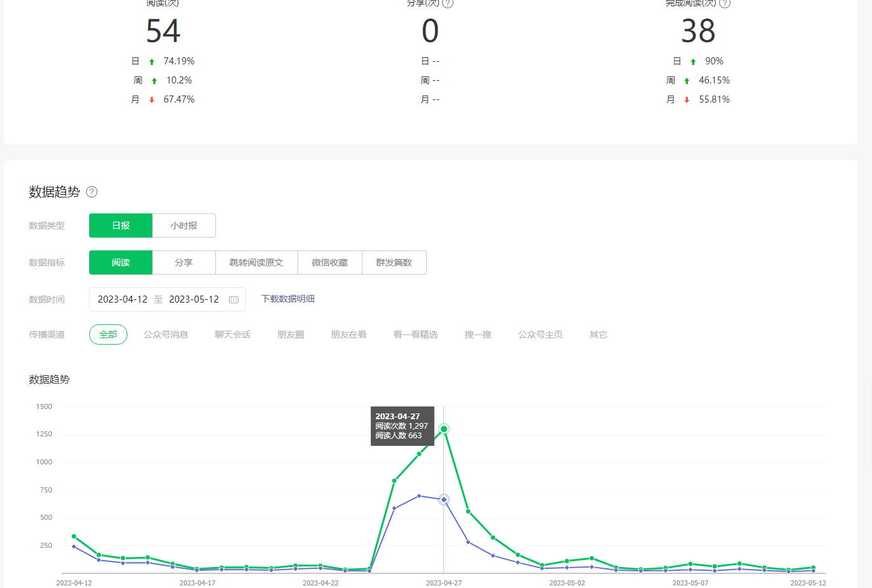Screen dimensions: 872x588
Task: Click help icon next to 数据趋势 heading
Action: tap(92, 192)
